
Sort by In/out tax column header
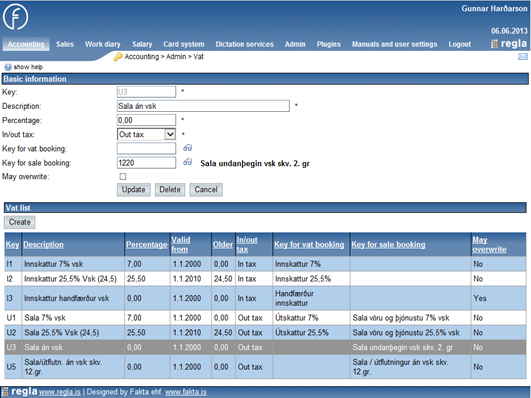tap(247, 245)
